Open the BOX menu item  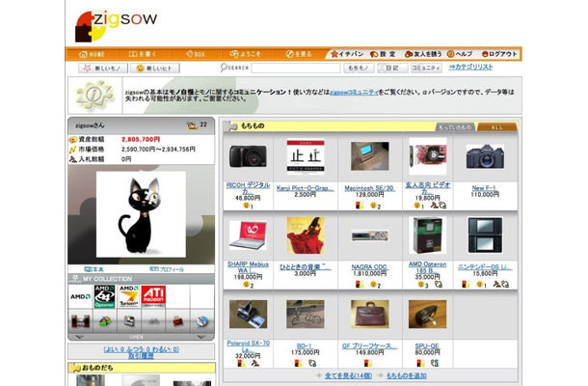pyautogui.click(x=196, y=54)
